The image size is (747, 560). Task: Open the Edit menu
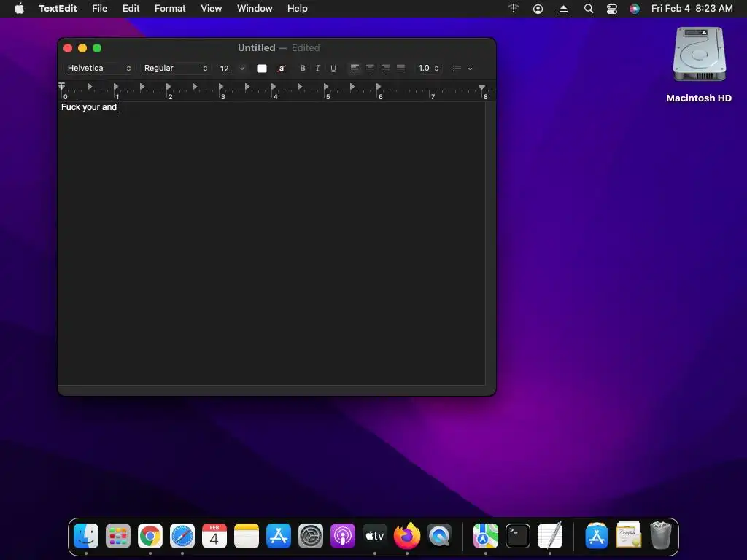pos(131,9)
